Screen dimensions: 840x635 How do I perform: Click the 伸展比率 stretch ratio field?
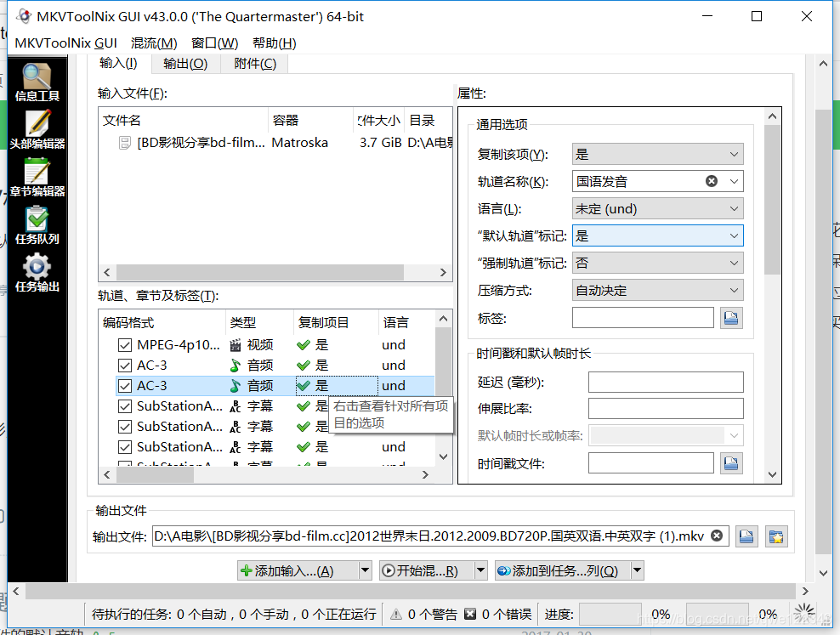pos(666,409)
